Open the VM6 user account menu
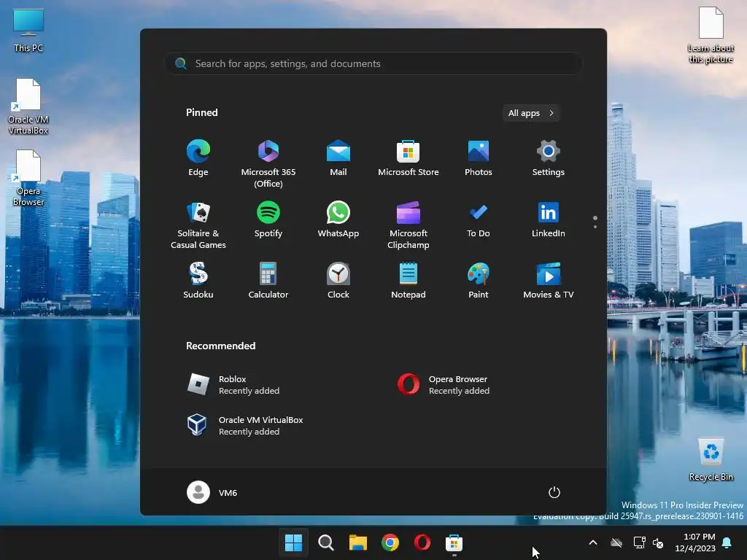Viewport: 747px width, 560px height. [212, 492]
